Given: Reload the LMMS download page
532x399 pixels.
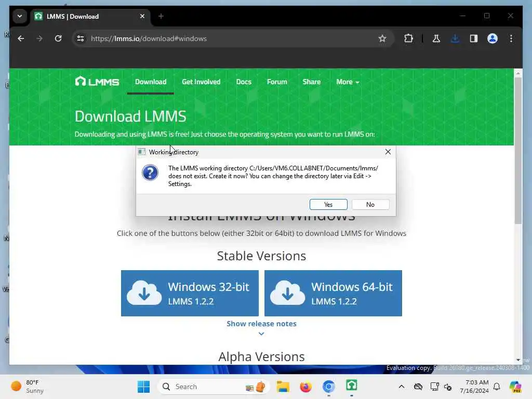Looking at the screenshot, I should click(x=58, y=38).
